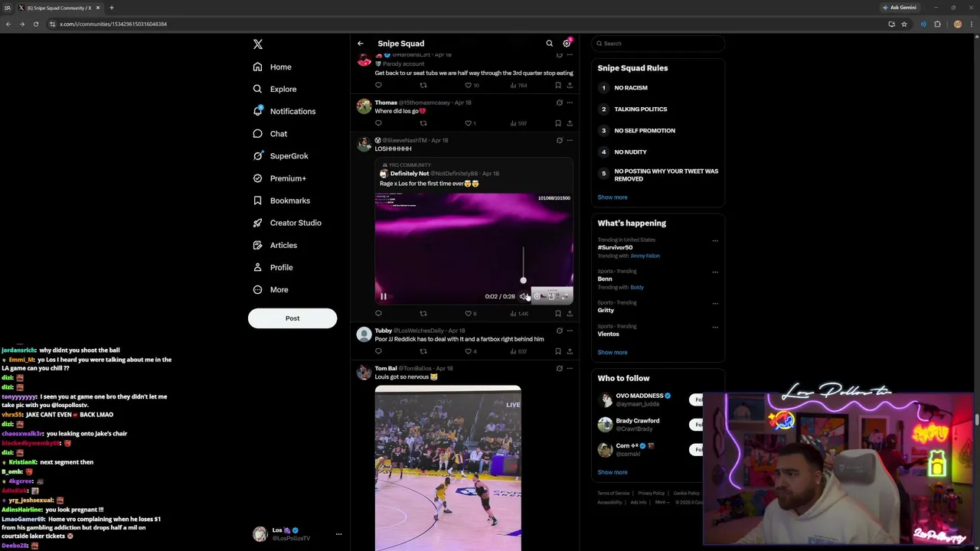
Task: Reply to Thomas's post
Action: click(378, 123)
